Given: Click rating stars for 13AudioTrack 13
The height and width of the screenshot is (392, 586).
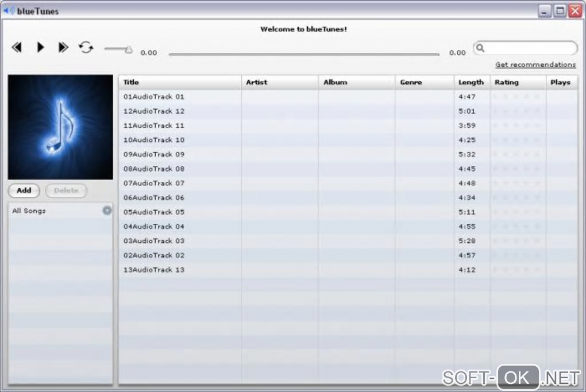Looking at the screenshot, I should point(516,270).
